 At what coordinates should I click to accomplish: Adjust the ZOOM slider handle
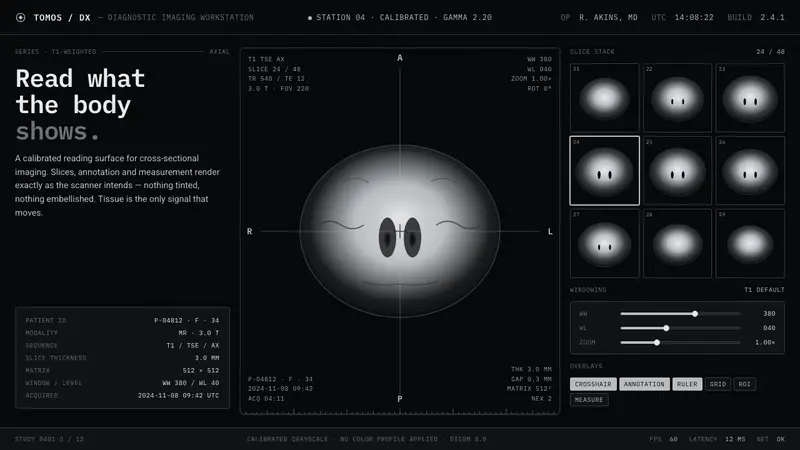pos(657,342)
